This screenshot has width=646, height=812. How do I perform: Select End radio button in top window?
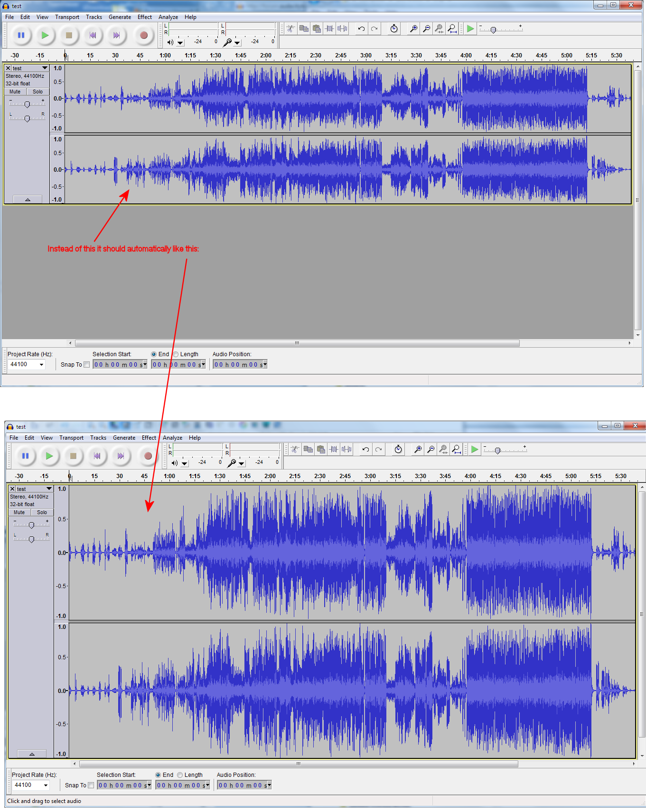(154, 354)
